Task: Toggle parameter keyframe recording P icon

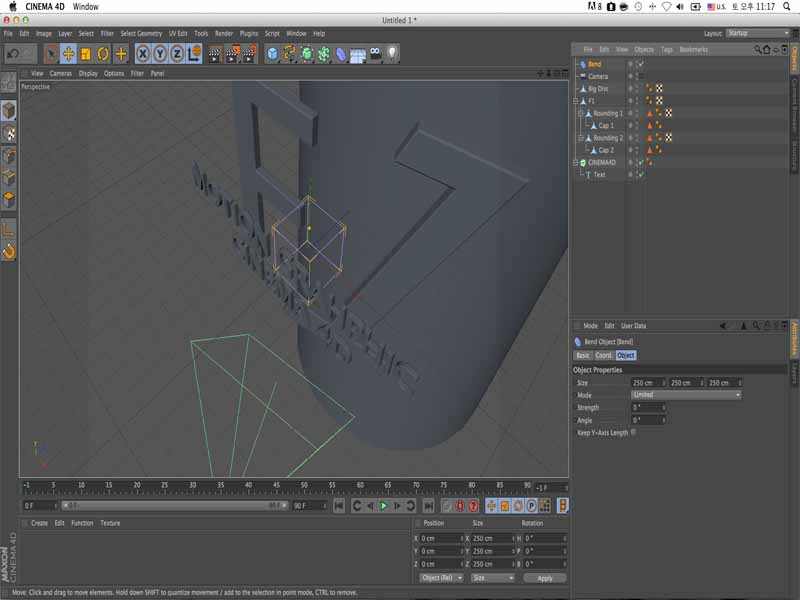Action: tap(531, 506)
